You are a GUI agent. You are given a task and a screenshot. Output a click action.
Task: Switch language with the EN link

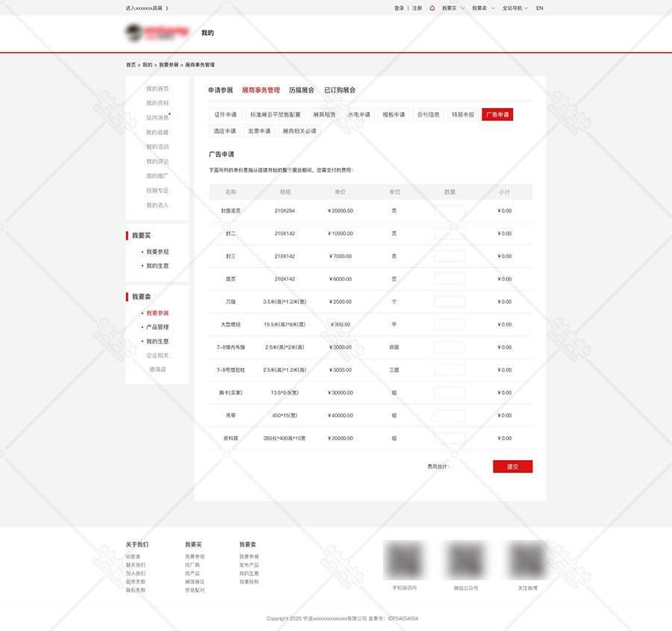[x=540, y=8]
